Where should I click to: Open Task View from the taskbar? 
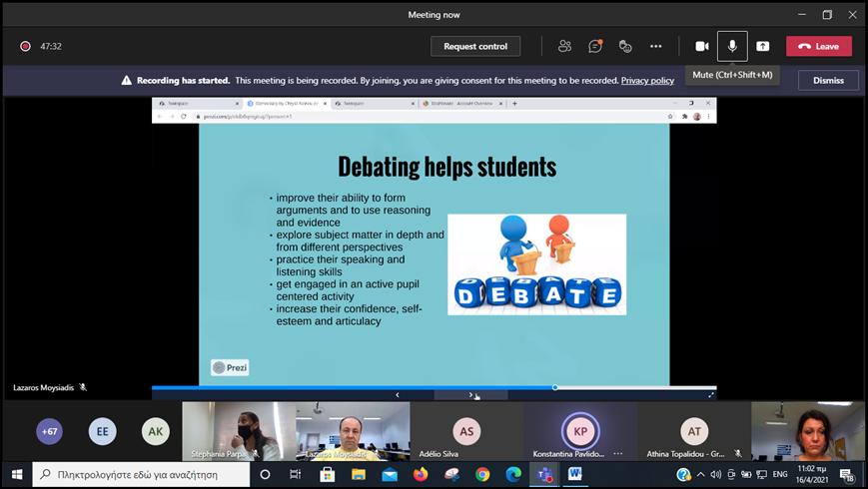(296, 475)
